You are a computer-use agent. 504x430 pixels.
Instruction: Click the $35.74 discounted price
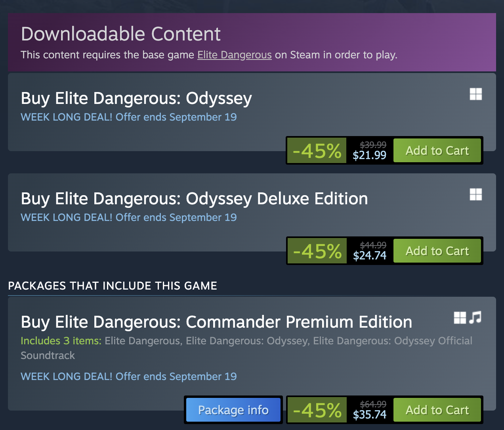tap(369, 415)
